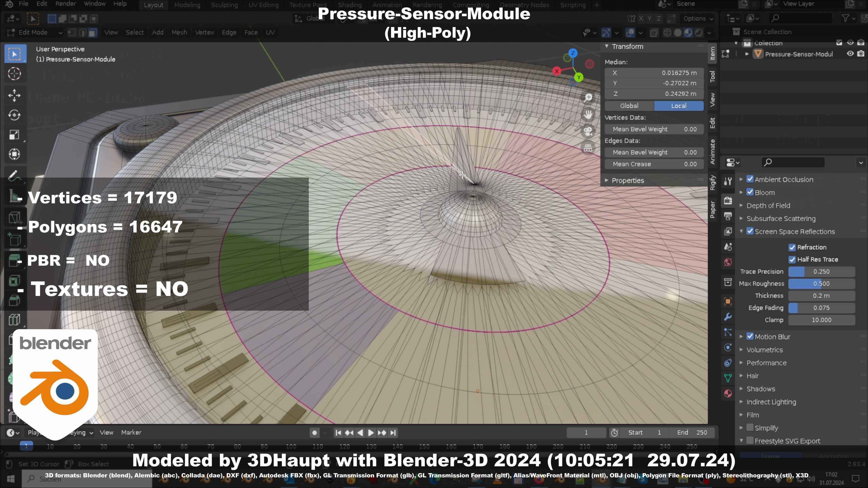Screen dimensions: 868x488
Task: Enable vertex select mode icon
Action: tap(72, 32)
